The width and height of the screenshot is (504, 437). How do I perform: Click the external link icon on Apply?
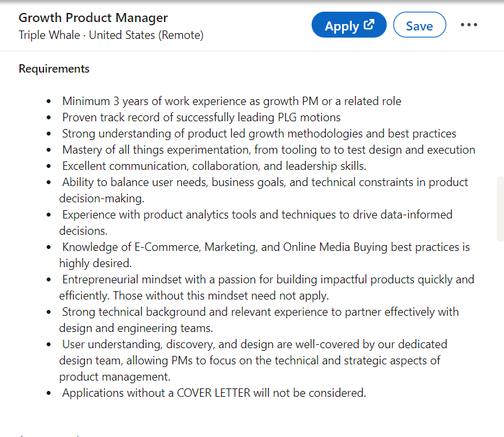[369, 25]
